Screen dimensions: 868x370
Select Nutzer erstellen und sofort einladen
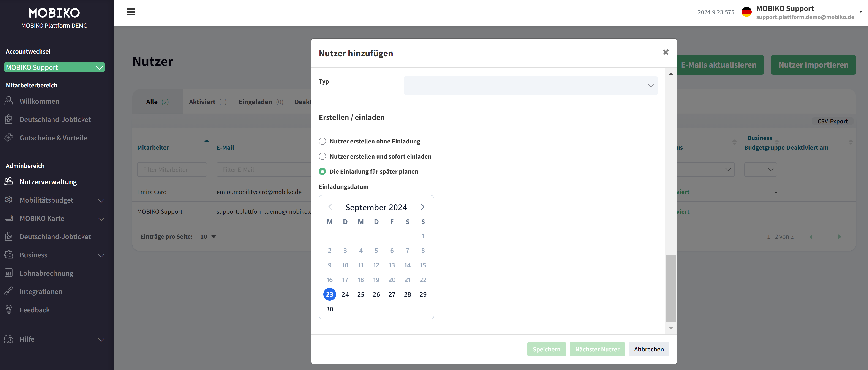pyautogui.click(x=322, y=157)
